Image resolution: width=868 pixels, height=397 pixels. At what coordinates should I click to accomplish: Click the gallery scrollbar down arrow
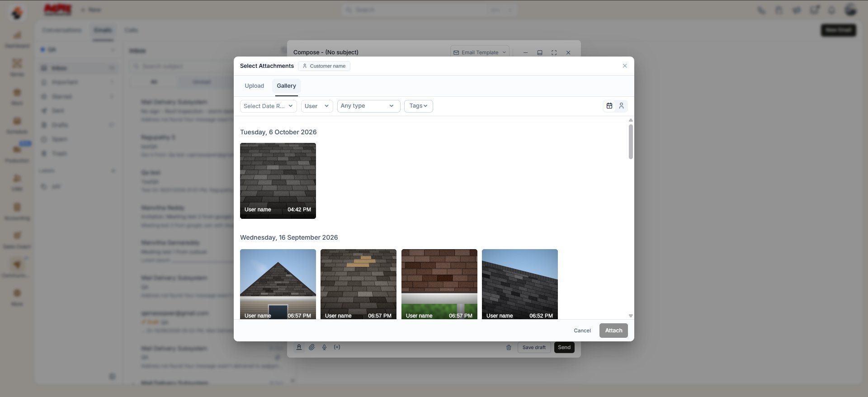(631, 316)
